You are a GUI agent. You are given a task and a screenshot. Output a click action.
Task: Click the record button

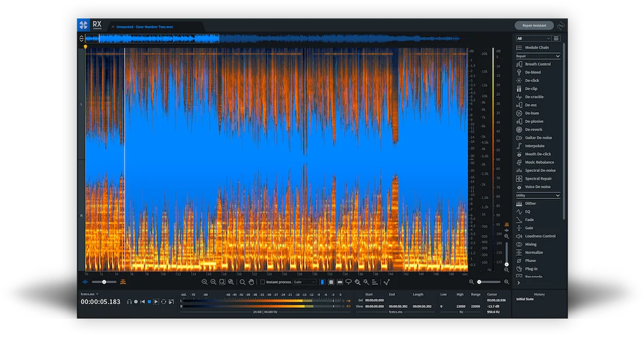136,301
